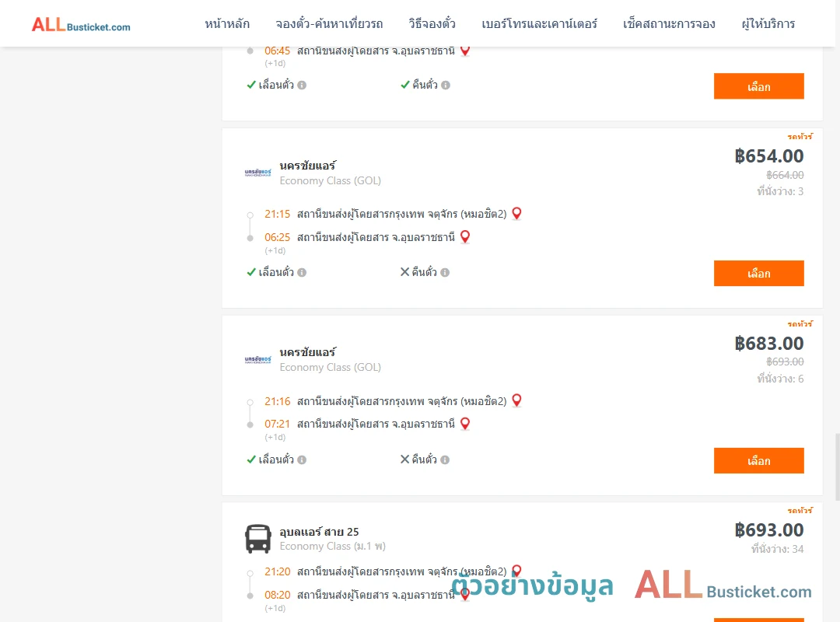Open คืนตั๋ว info icon in first card
The image size is (840, 622).
click(x=446, y=86)
